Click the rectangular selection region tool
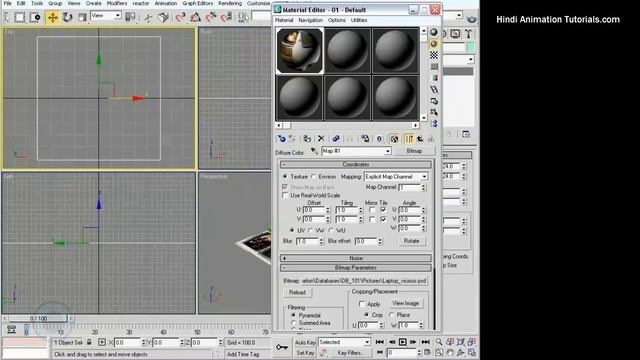This screenshot has width=640, height=360. [20, 17]
